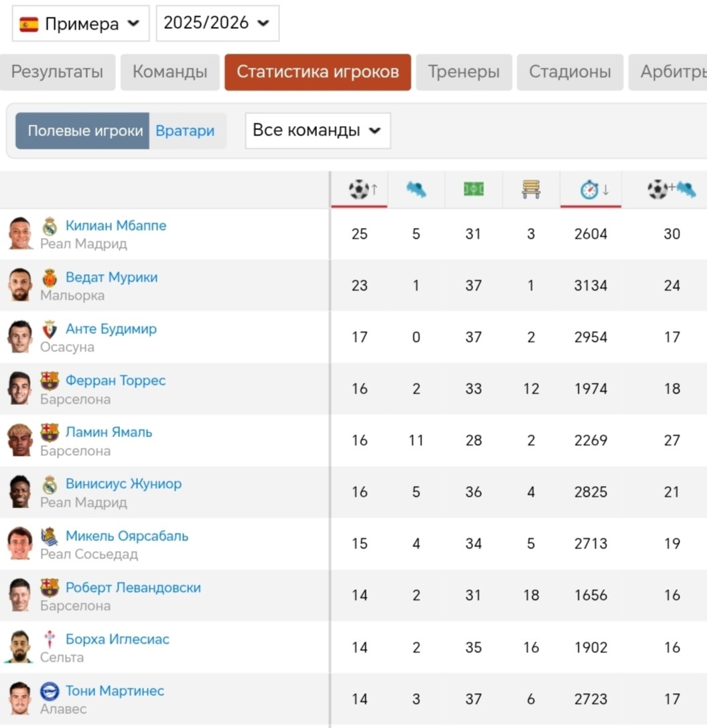Open Ламин Ямаль player profile link
The height and width of the screenshot is (728, 707).
[109, 432]
